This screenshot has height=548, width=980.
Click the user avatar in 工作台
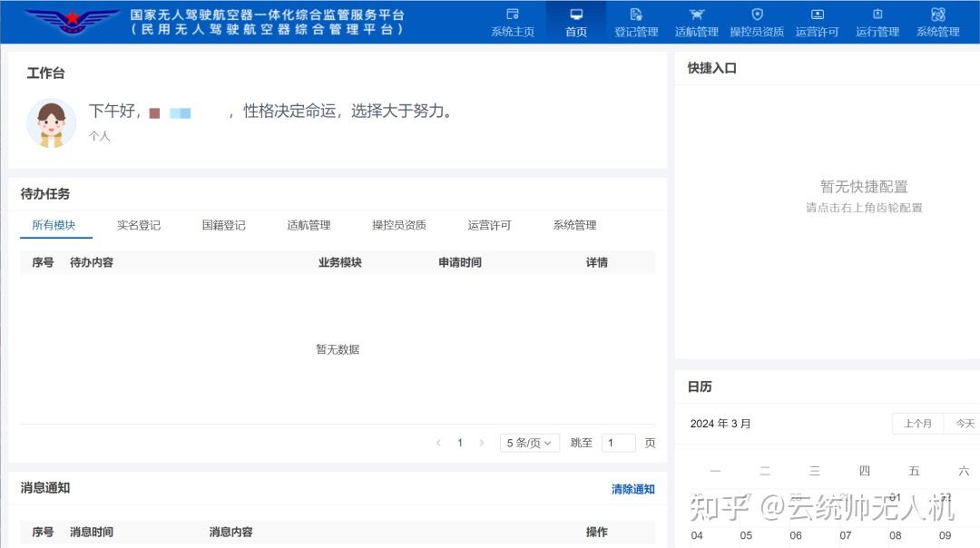pos(51,122)
